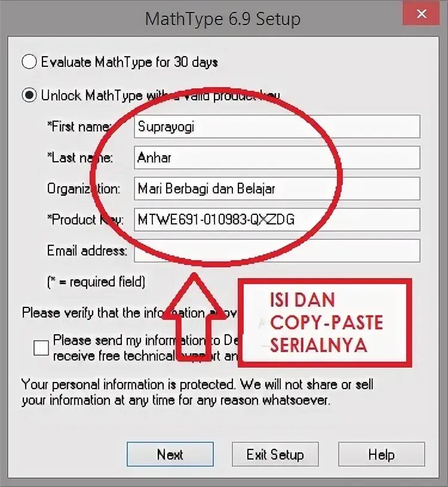Image resolution: width=448 pixels, height=487 pixels.
Task: Select Unlock MathType with product key option
Action: click(29, 95)
